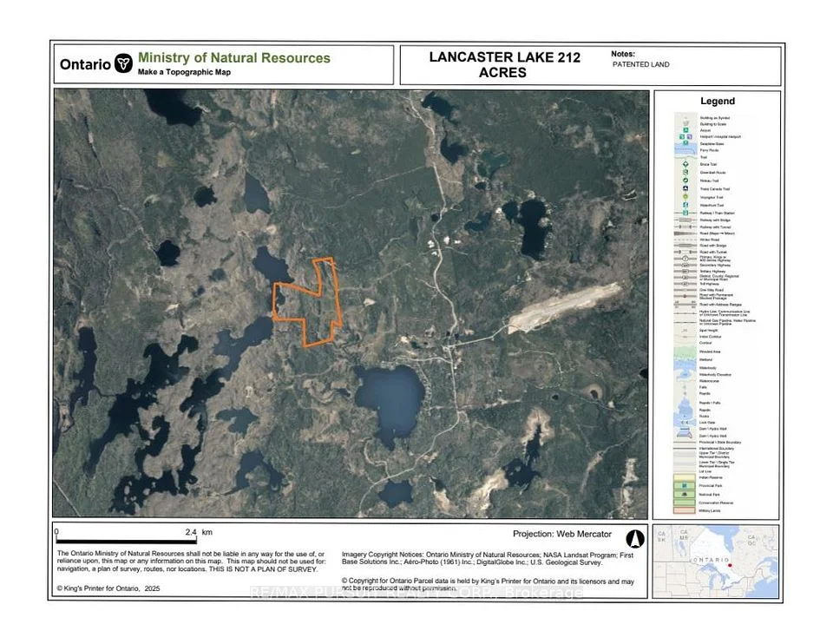
Task: Click the 'Notes:' label
Action: pos(623,54)
